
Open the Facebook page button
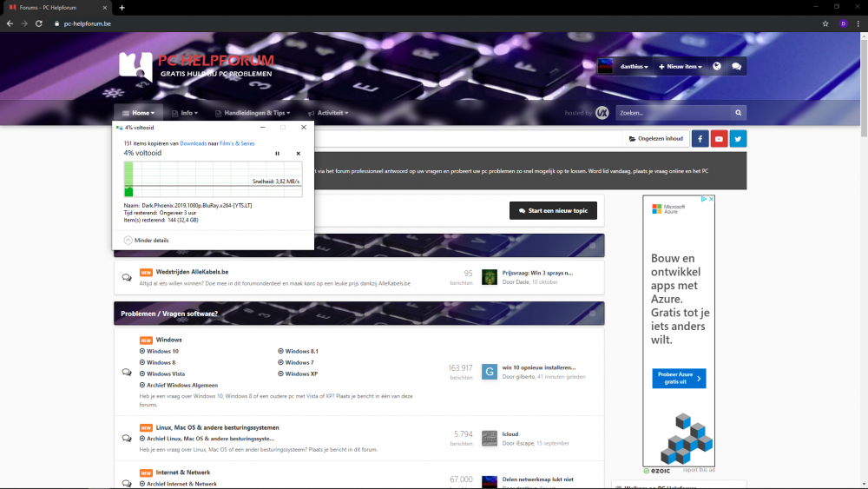tap(700, 139)
